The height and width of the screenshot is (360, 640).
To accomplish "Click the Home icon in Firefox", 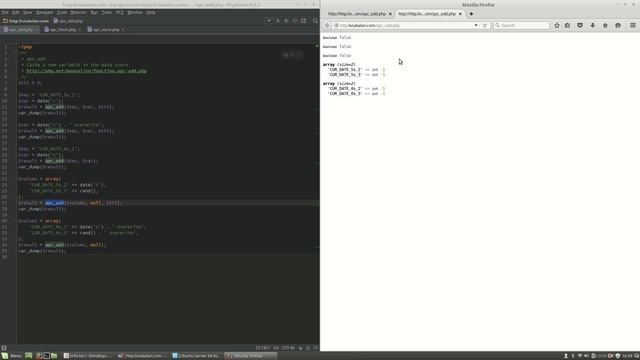I will (x=605, y=25).
